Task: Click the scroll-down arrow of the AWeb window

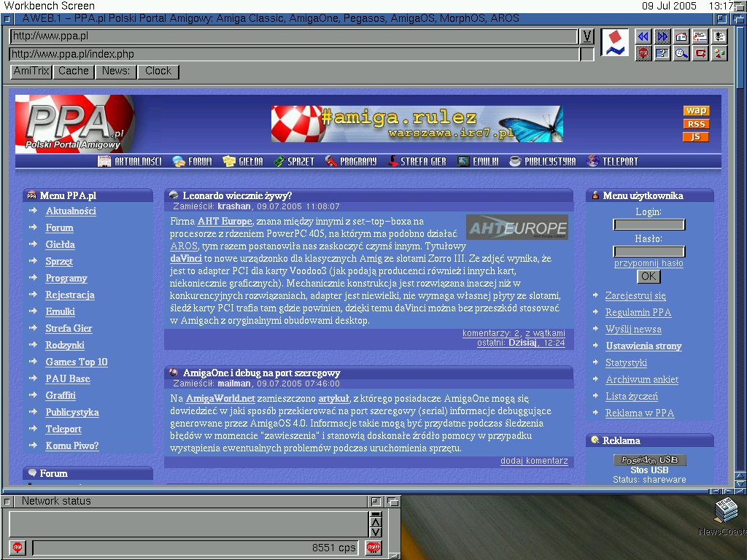Action: click(740, 484)
